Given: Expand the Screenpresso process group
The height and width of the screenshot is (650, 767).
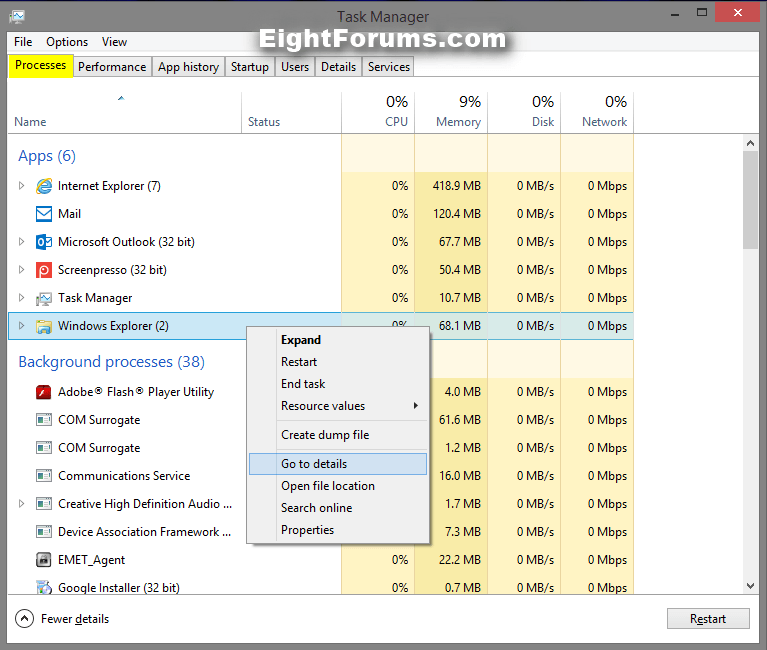Looking at the screenshot, I should (21, 269).
